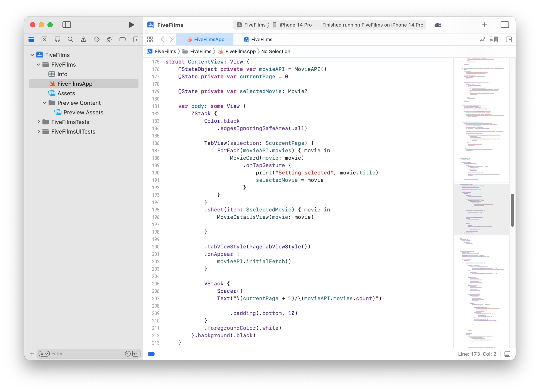Toggle the left navigator sidebar
This screenshot has height=392, width=540.
[x=67, y=25]
